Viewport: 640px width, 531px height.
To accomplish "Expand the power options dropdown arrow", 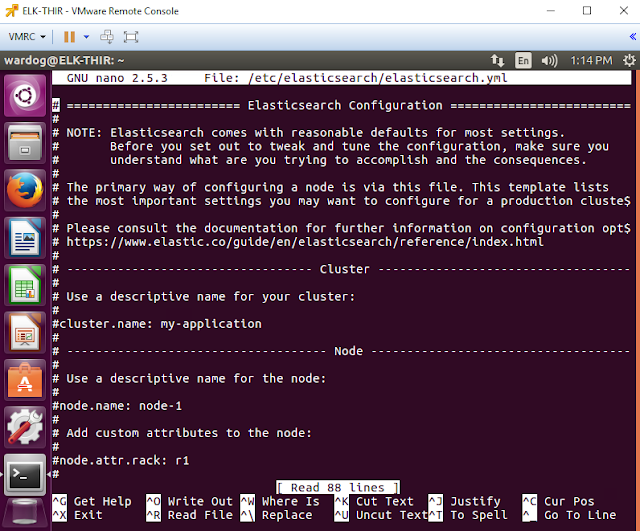I will pyautogui.click(x=86, y=37).
